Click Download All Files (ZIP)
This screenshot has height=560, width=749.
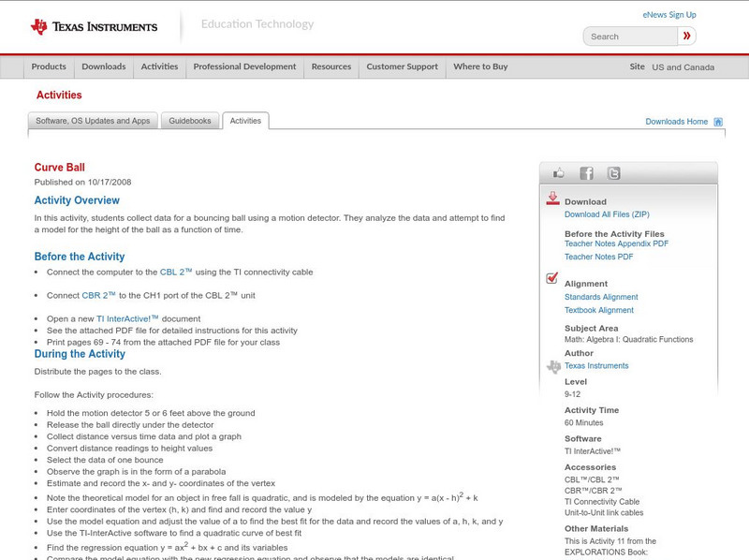coord(607,214)
